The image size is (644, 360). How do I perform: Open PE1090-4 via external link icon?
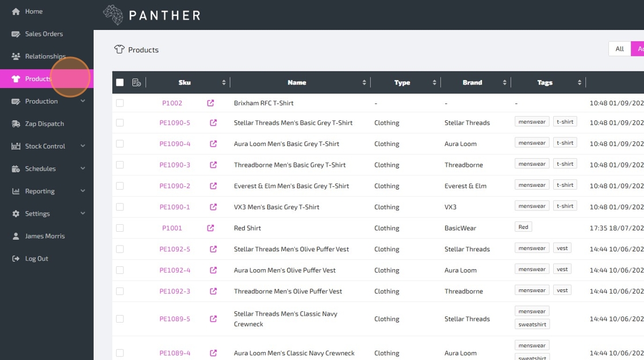pyautogui.click(x=213, y=144)
